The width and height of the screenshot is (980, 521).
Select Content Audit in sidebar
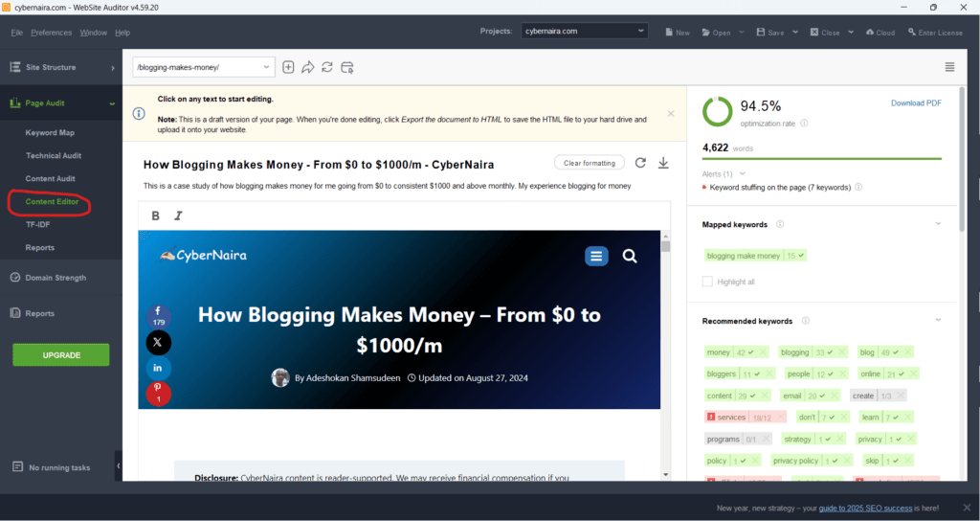[50, 179]
